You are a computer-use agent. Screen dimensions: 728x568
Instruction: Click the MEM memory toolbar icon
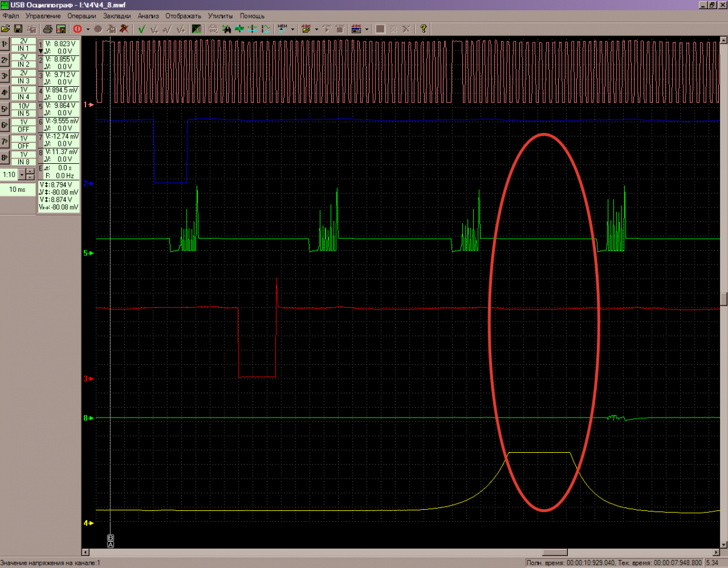click(x=283, y=29)
